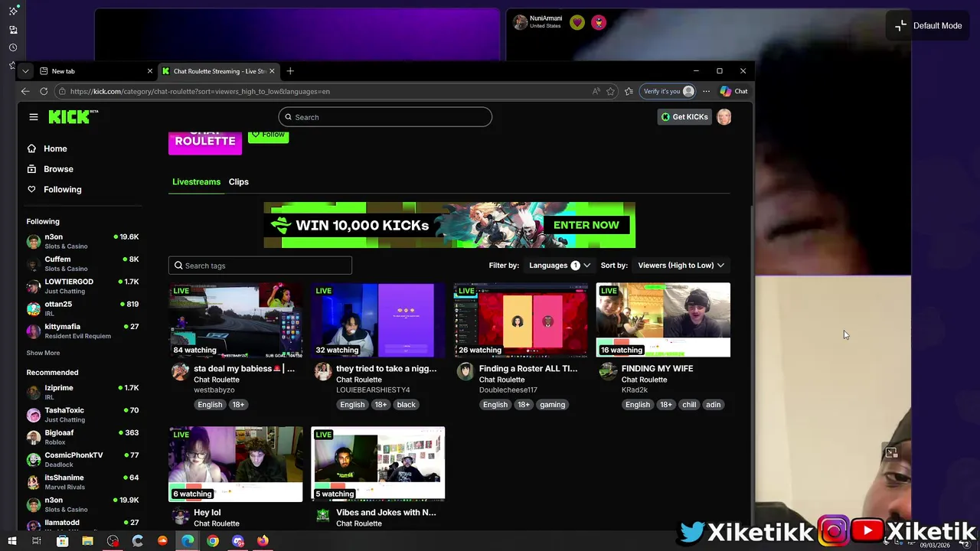
Task: Reload the Kick page
Action: click(x=44, y=91)
